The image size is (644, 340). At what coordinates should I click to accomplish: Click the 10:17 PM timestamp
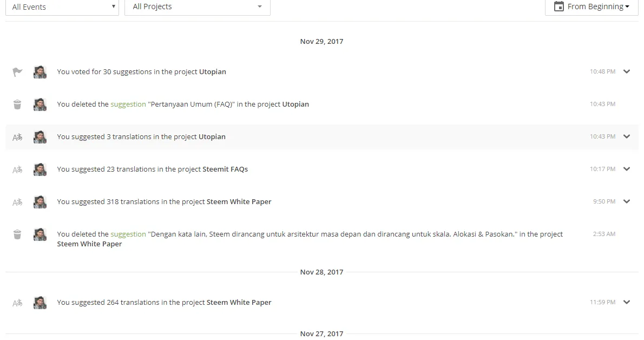602,169
